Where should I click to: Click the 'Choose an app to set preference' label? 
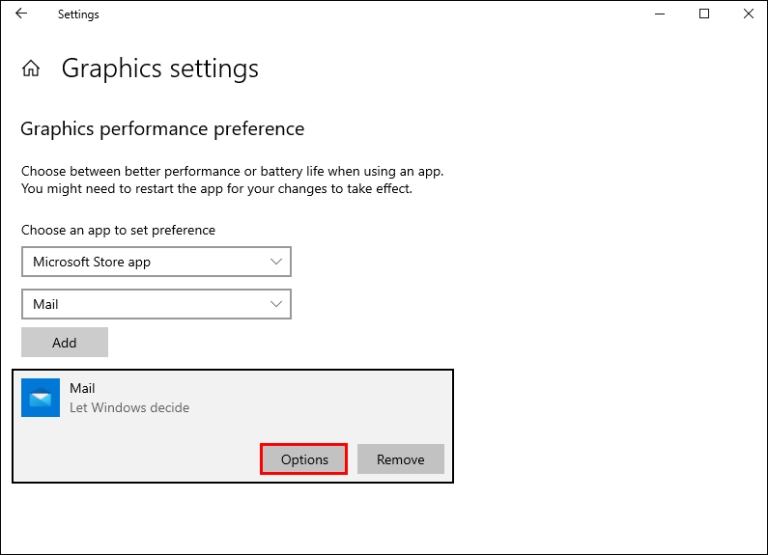click(x=118, y=230)
